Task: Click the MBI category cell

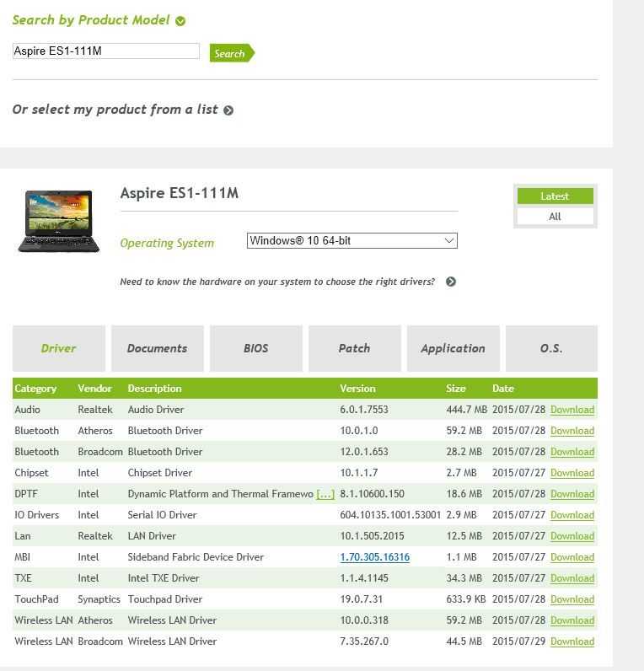Action: tap(22, 557)
